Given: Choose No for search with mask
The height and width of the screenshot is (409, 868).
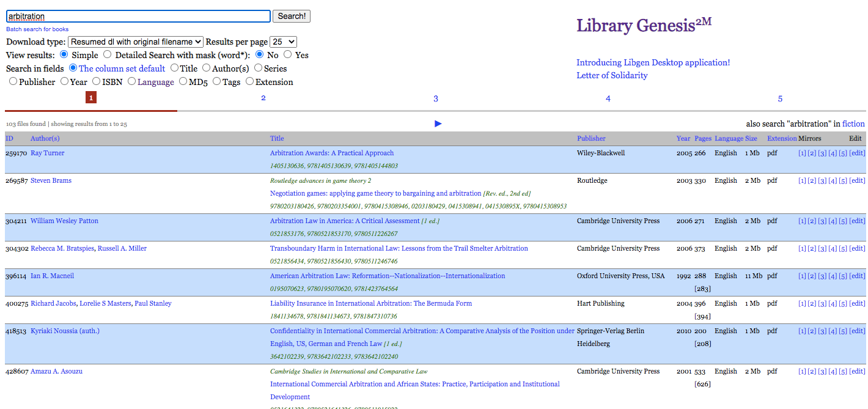Looking at the screenshot, I should [x=260, y=54].
